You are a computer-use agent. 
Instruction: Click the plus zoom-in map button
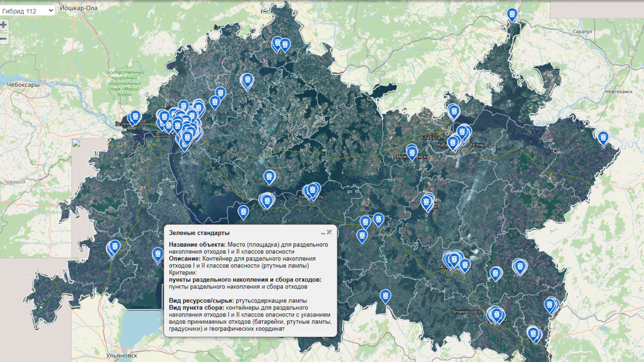coord(4,25)
